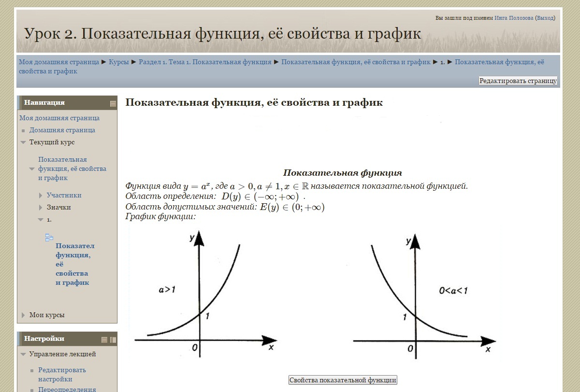
Task: Click the centered italic title 'Показательная функция'
Action: pos(342,173)
